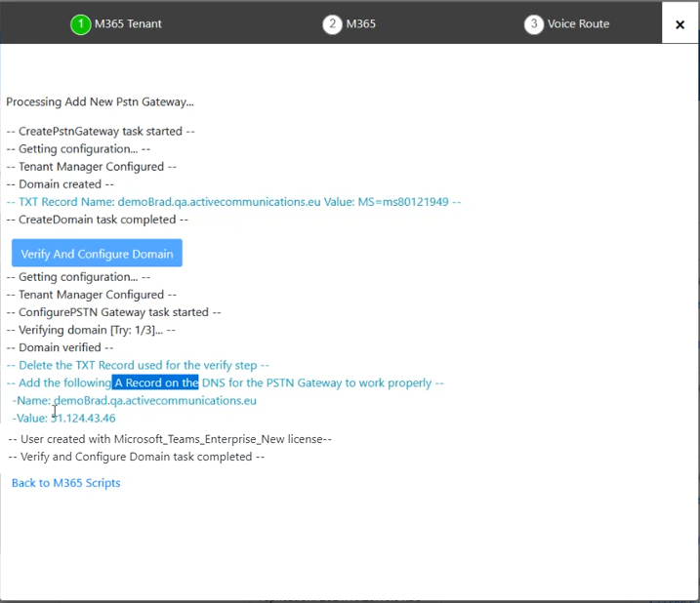Click 'Delete the TXT Record used for the verify step'
Screen dimensions: 700x603
pyautogui.click(x=138, y=366)
